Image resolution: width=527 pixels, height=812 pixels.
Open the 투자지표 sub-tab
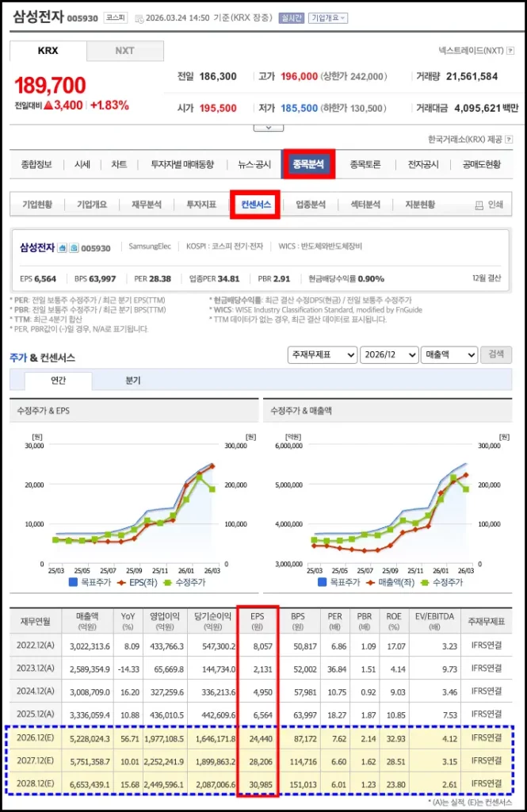point(201,205)
